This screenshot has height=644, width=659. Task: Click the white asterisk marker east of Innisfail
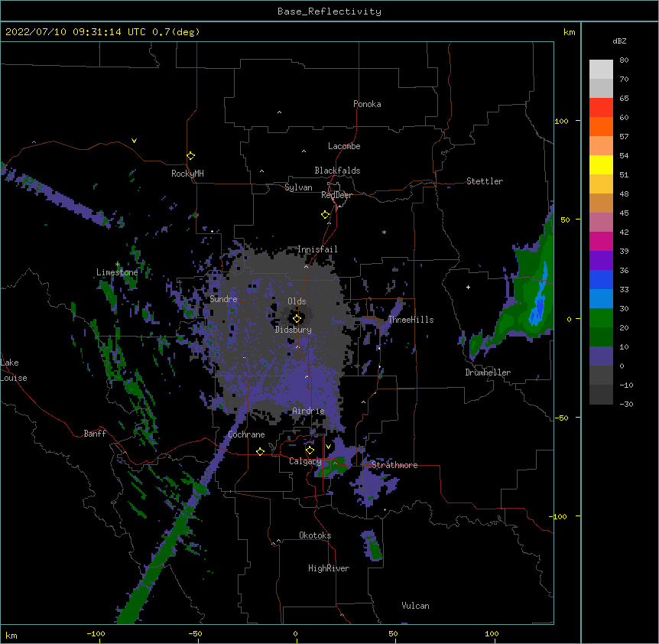[x=384, y=232]
